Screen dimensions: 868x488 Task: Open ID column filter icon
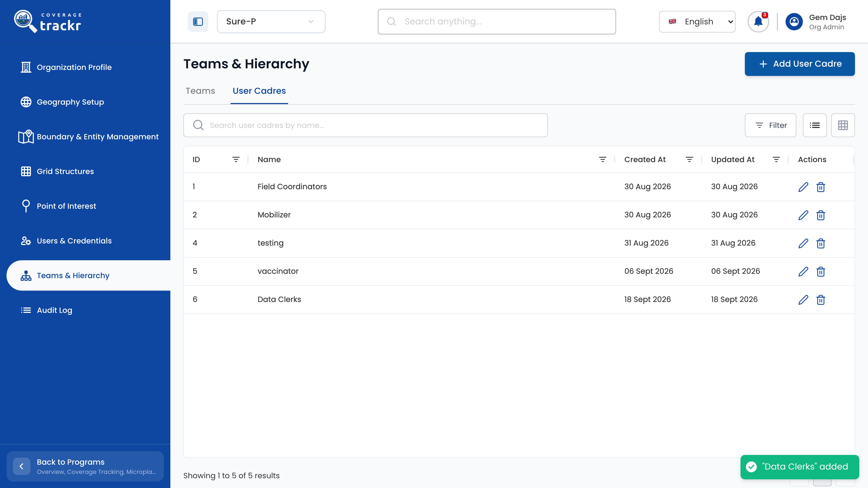pyautogui.click(x=236, y=160)
